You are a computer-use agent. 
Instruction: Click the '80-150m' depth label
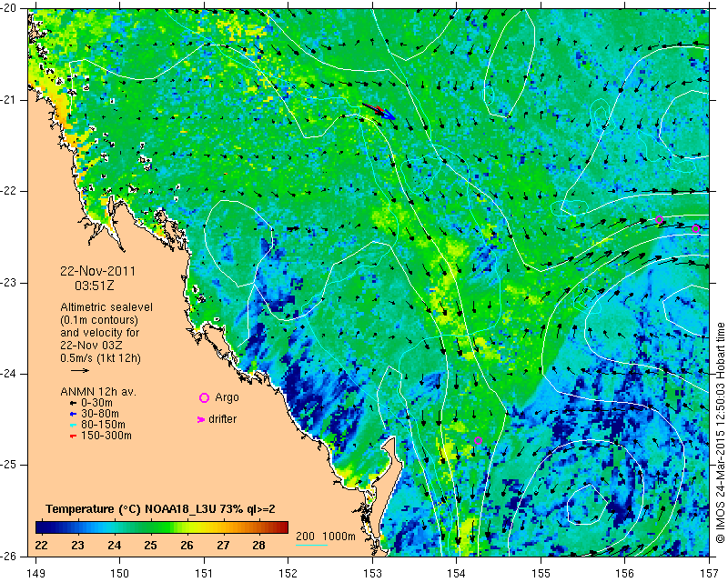point(103,425)
